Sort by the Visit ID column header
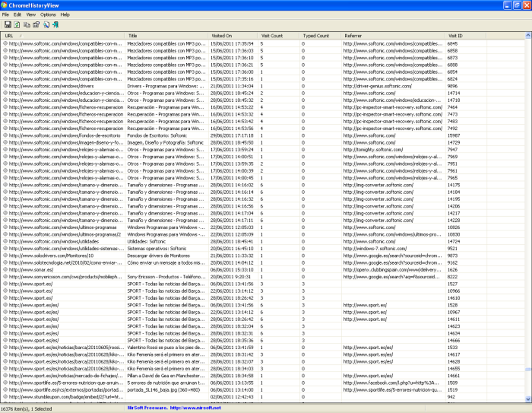 point(465,36)
